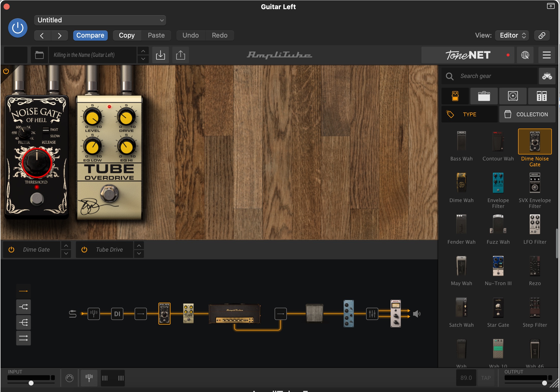
Task: Open the Custom Shop vehicle icon
Action: (547, 76)
